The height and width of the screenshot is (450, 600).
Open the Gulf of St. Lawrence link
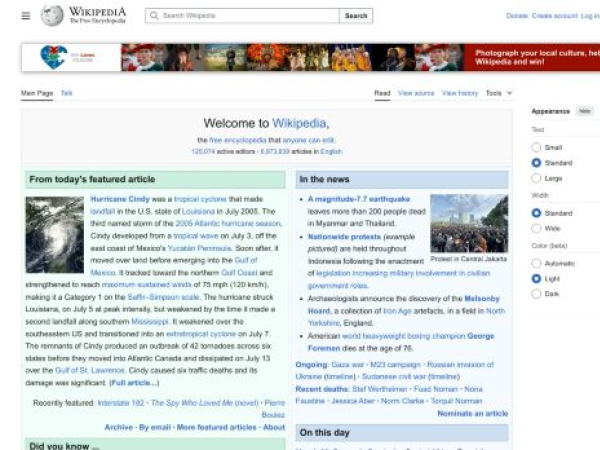click(90, 370)
